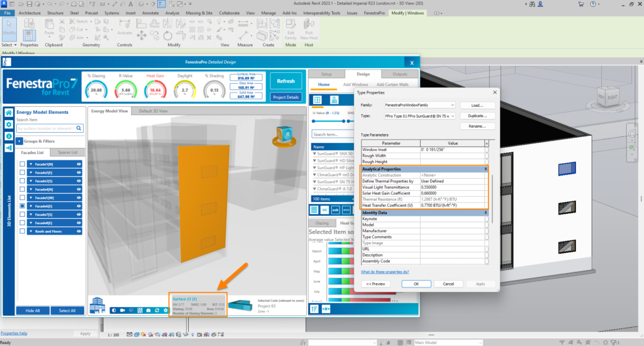Open the Add Windows sub-tab
Viewport: 644px width, 346px height.
click(356, 85)
